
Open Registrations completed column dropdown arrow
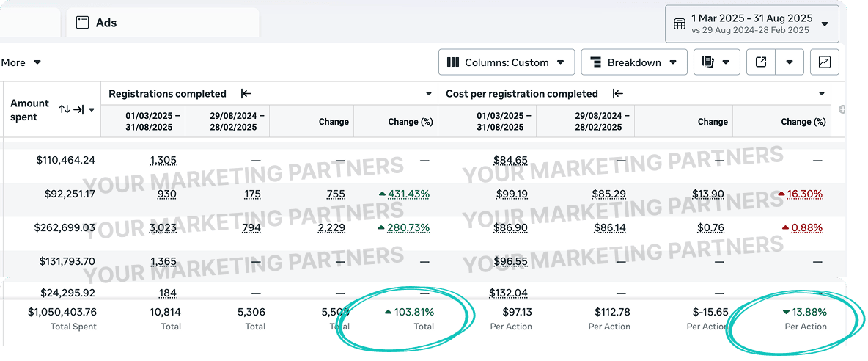tap(428, 94)
